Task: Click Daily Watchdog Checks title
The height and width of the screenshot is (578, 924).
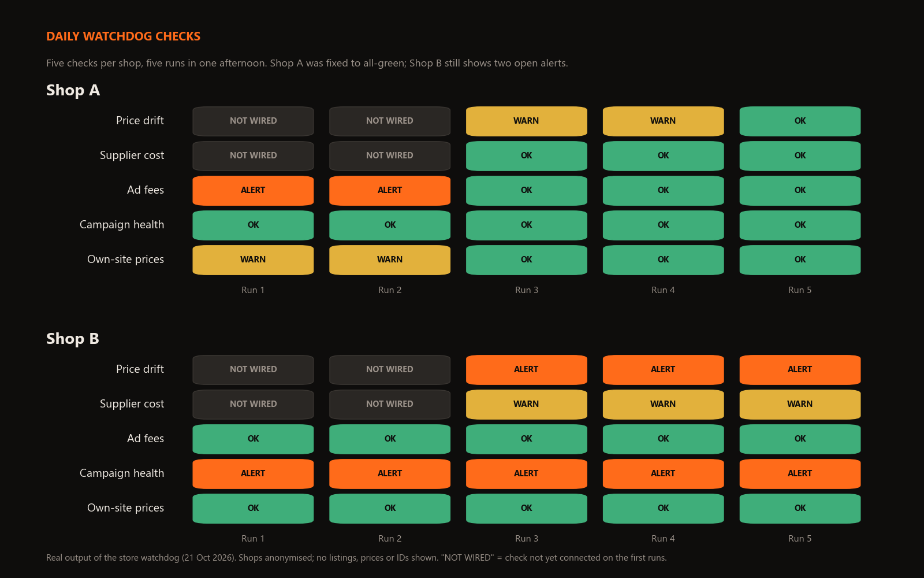Action: (x=123, y=36)
